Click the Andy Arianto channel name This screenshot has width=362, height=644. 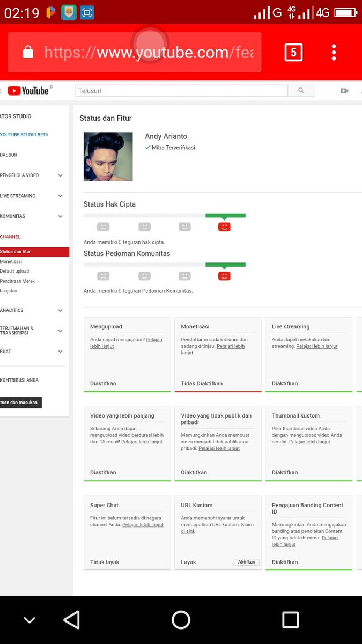(166, 136)
